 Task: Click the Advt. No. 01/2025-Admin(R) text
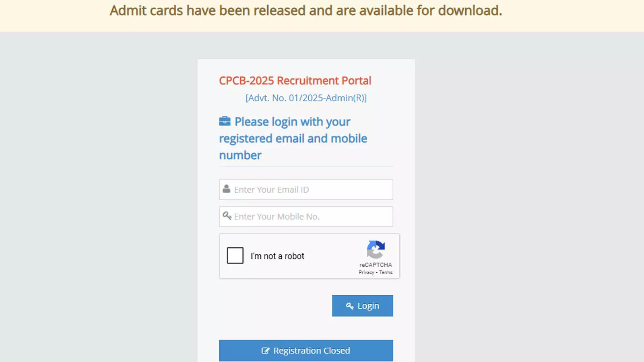click(306, 98)
